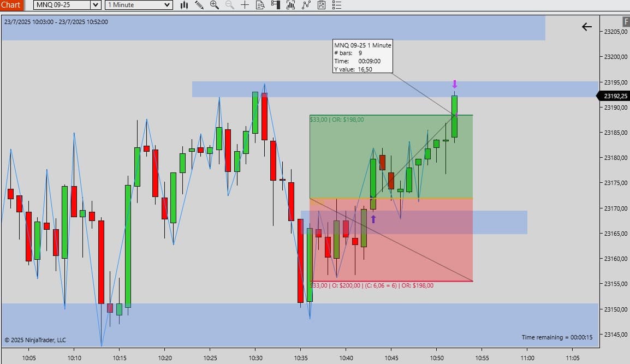The height and width of the screenshot is (364, 630).
Task: Select the purple up arrow marker
Action: pos(373,219)
